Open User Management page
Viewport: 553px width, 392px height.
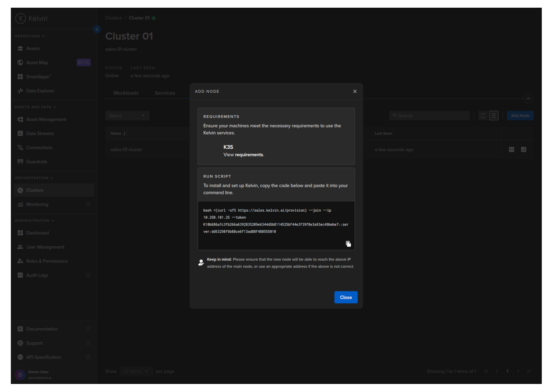pos(45,247)
